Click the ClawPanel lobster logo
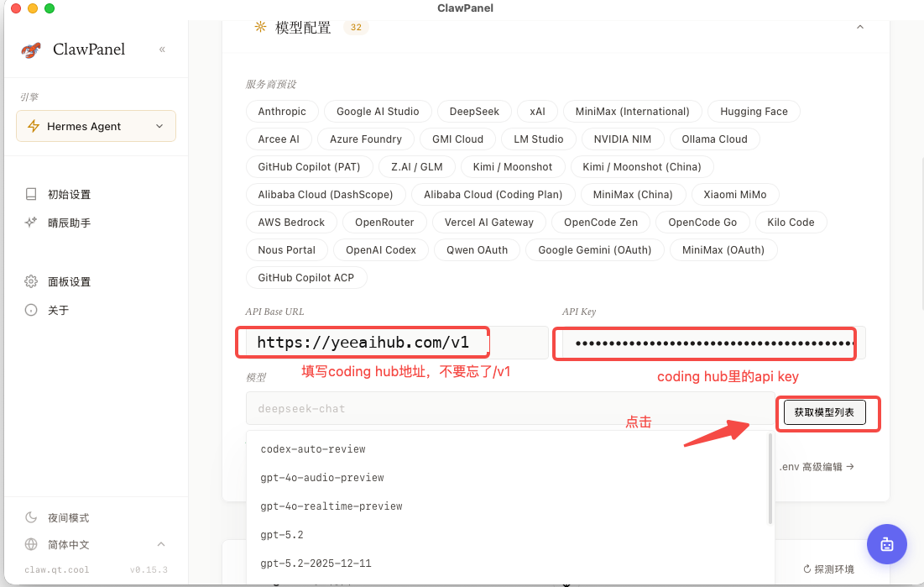 point(31,50)
